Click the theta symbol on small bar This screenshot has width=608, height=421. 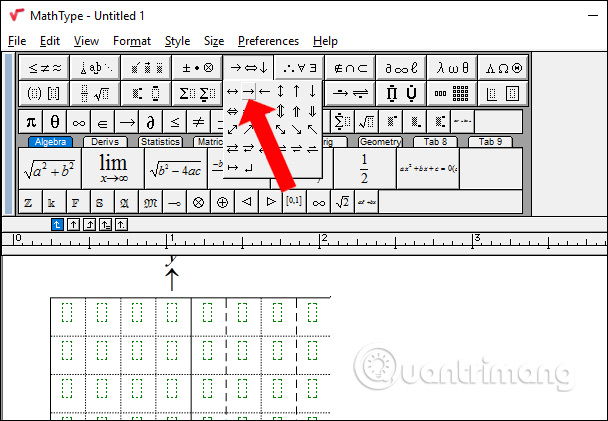click(55, 122)
